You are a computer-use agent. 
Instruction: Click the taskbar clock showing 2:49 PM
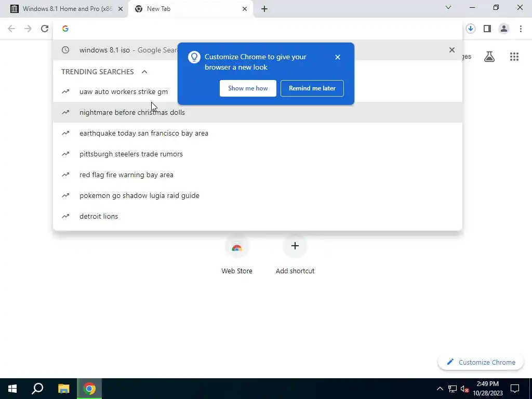pyautogui.click(x=487, y=389)
